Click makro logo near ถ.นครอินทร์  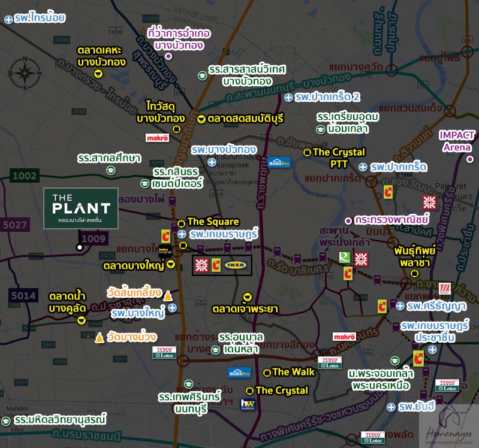click(x=344, y=337)
